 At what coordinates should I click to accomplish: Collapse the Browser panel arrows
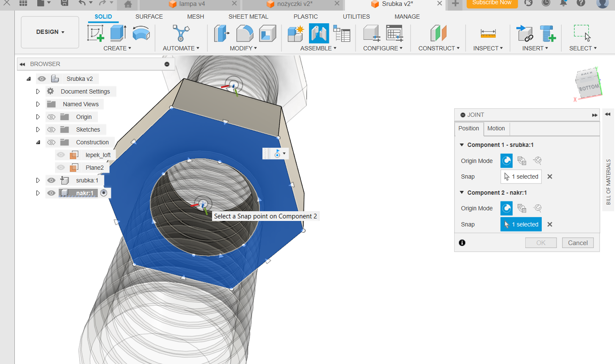coord(22,64)
